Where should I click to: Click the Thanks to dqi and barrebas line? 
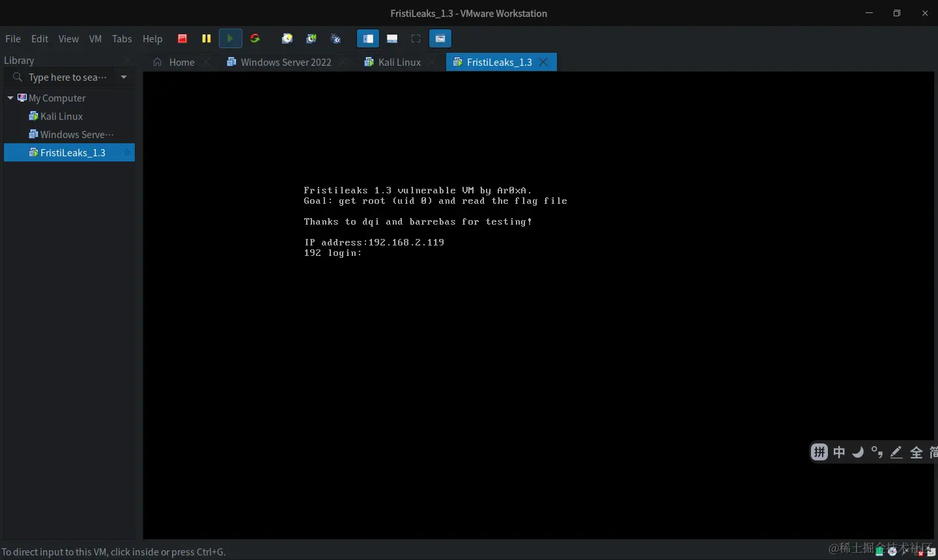pos(418,221)
